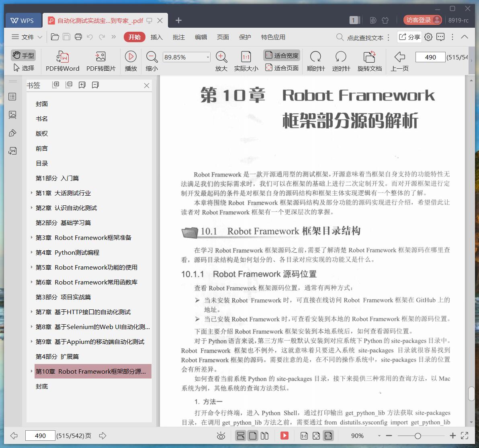Screen dimensions: 479x448
Task: Toggle eye protection mode icon
Action: click(x=221, y=436)
